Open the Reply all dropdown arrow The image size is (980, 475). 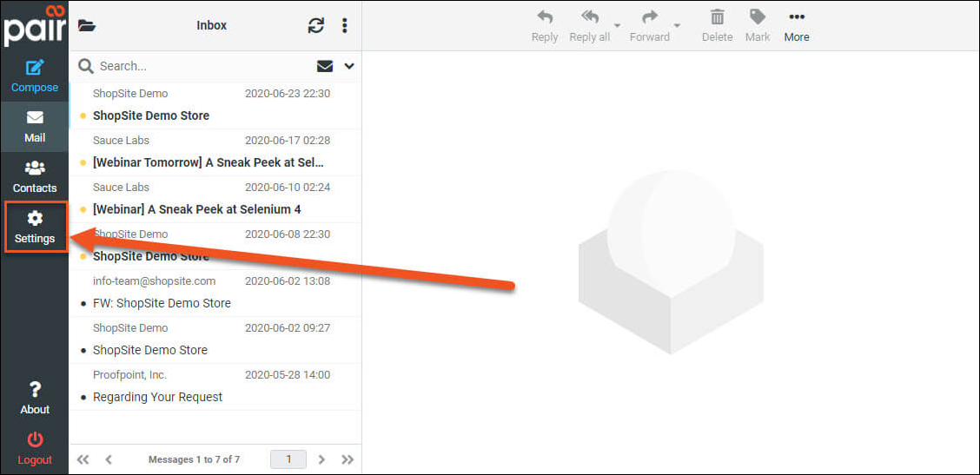click(x=618, y=26)
